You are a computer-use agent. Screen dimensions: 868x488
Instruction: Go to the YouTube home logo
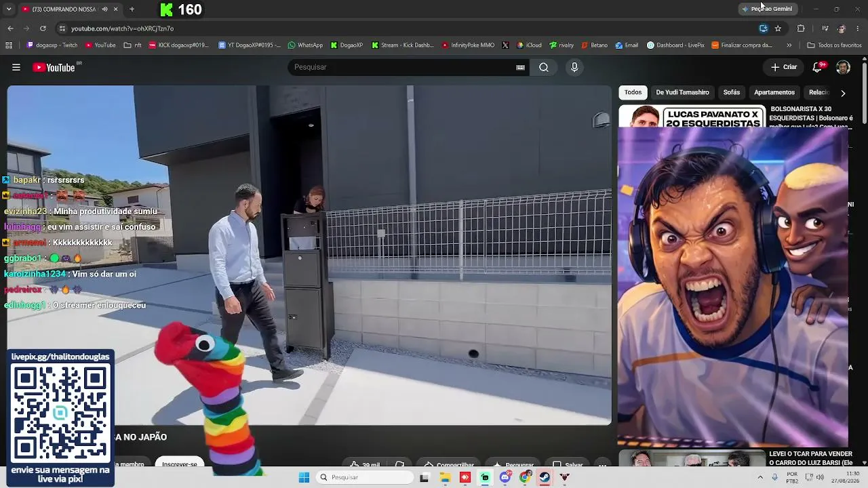[54, 67]
